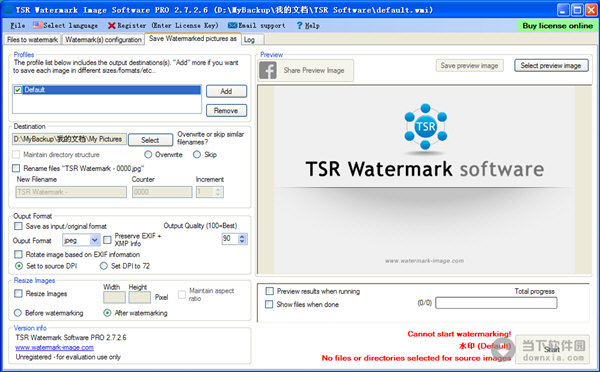Screen dimensions: 600x372
Task: Click the Output Quality 90 value
Action: 230,239
